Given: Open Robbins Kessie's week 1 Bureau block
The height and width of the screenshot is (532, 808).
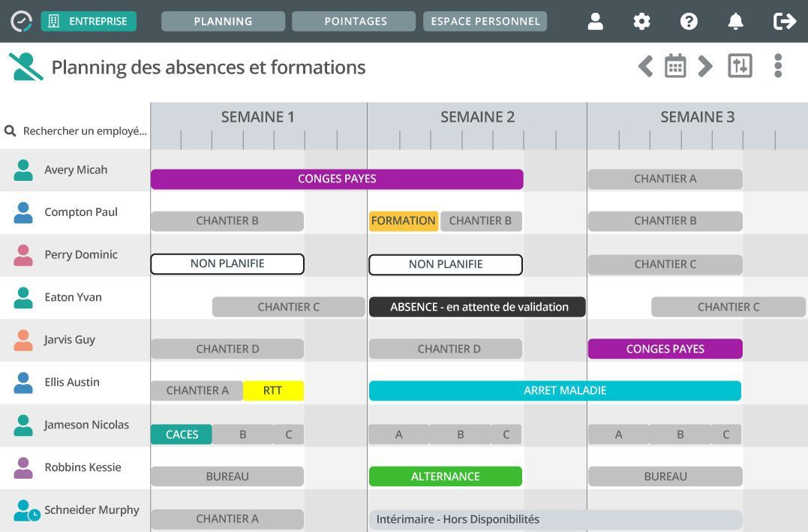Looking at the screenshot, I should click(x=227, y=476).
